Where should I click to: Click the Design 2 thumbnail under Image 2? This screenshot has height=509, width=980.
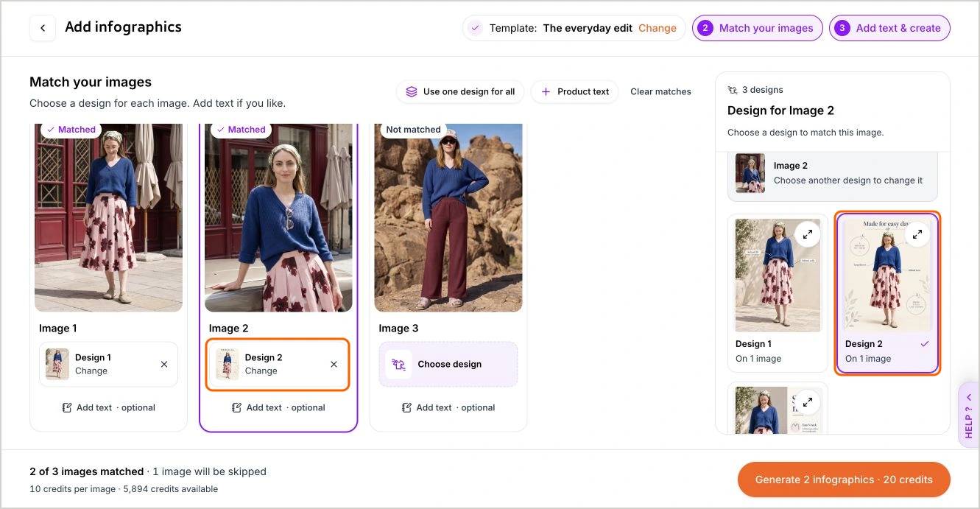pyautogui.click(x=228, y=364)
